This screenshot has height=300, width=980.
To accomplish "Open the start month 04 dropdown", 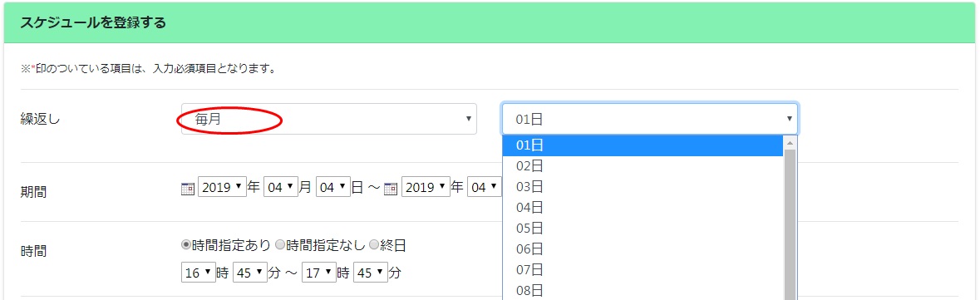I will (281, 187).
